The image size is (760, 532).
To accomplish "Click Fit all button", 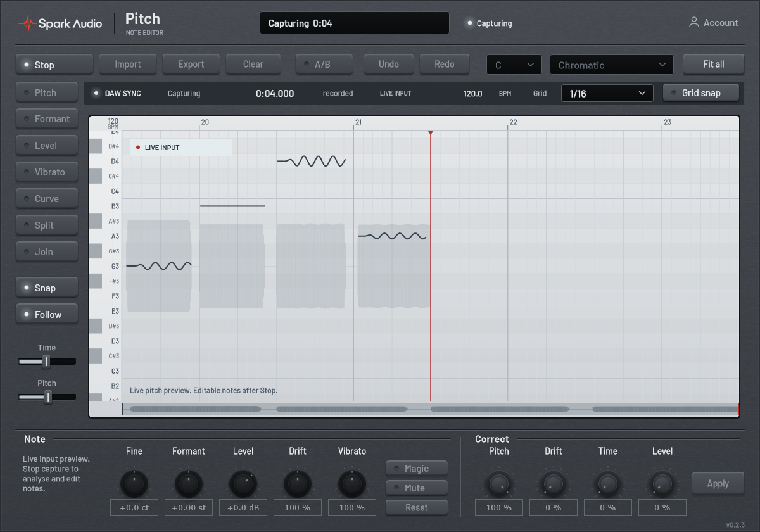I will pyautogui.click(x=714, y=64).
